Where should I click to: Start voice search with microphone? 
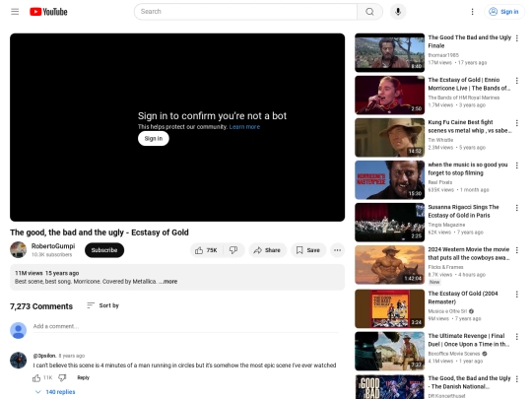click(398, 12)
